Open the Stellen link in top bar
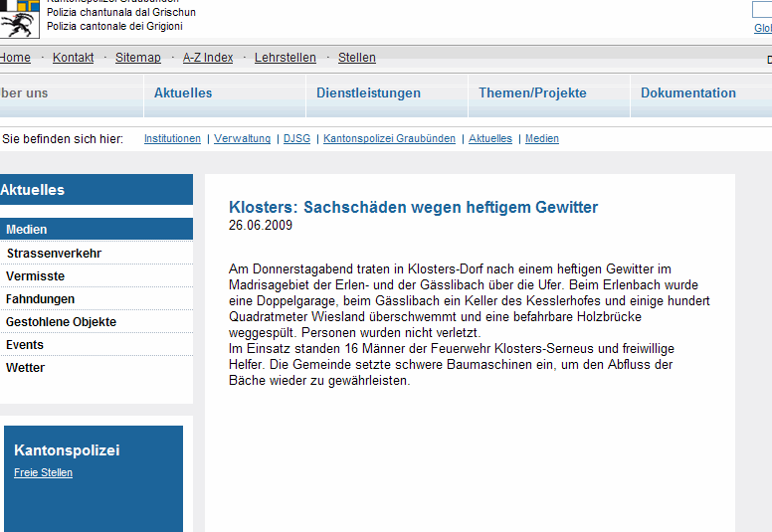Image resolution: width=772 pixels, height=532 pixels. [x=357, y=58]
